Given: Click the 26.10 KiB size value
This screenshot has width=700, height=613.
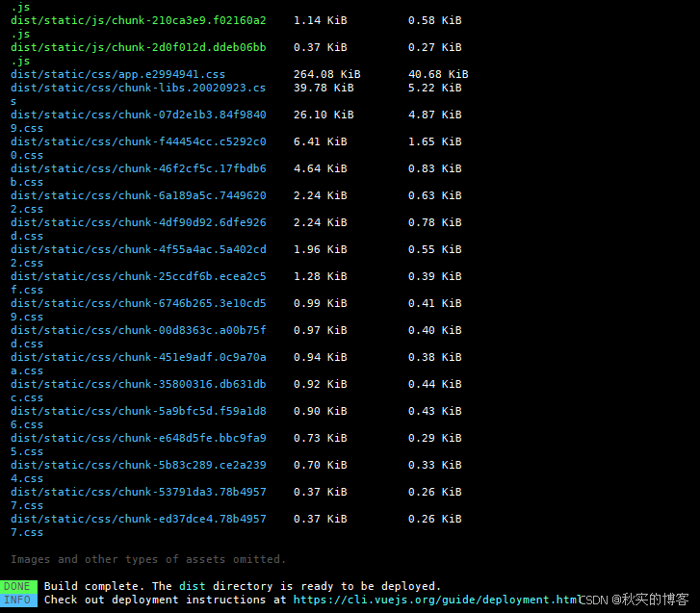Looking at the screenshot, I should (x=324, y=115).
